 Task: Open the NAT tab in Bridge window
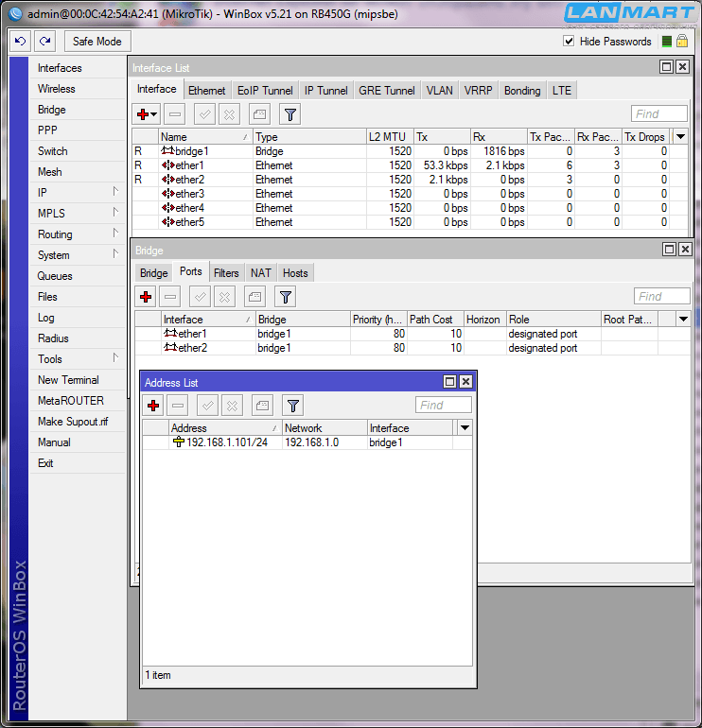(x=260, y=273)
